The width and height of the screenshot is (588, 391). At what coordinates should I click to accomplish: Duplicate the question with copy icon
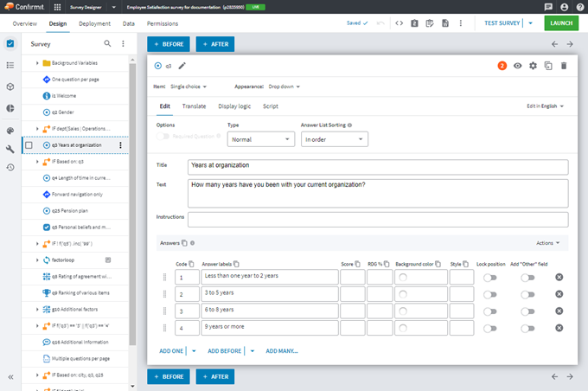[548, 66]
